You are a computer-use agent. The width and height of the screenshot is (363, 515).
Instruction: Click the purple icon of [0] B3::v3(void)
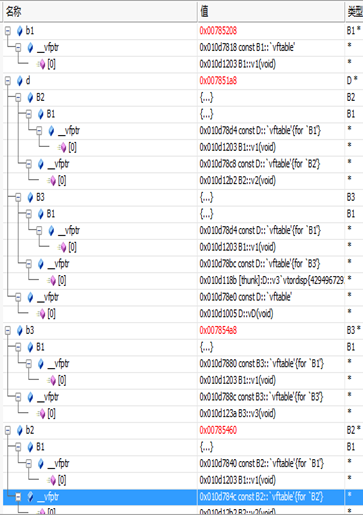(41, 414)
